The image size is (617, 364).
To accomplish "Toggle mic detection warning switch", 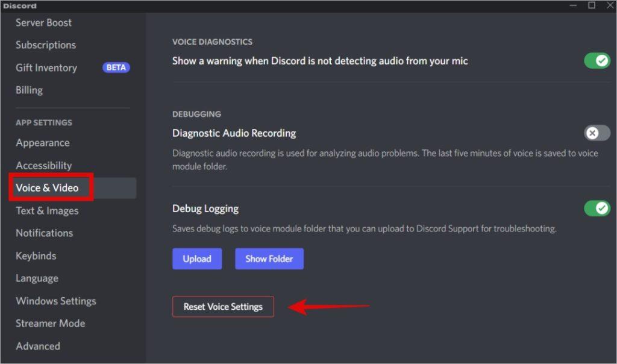I will (x=597, y=61).
